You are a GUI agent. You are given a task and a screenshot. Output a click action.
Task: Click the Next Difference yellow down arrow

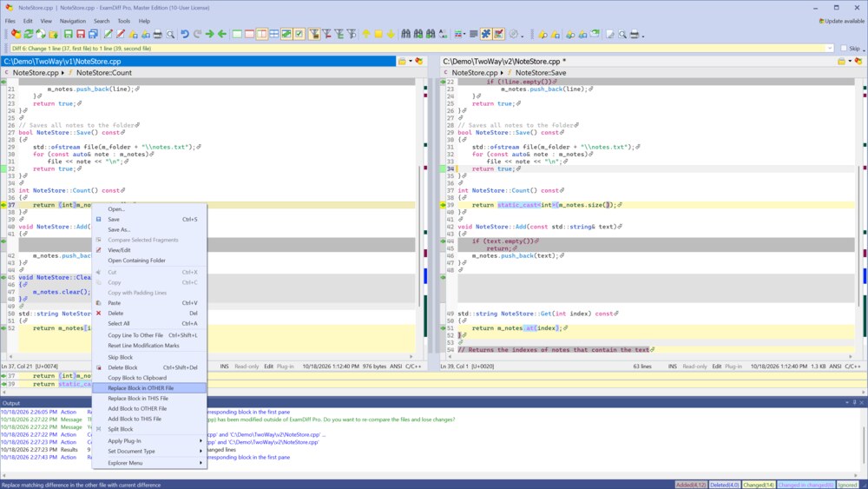click(x=391, y=35)
